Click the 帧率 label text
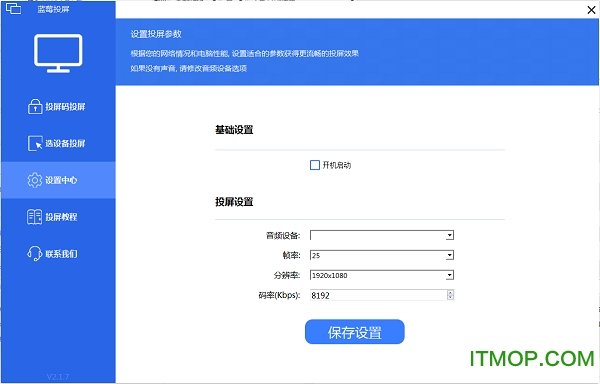Image resolution: width=600 pixels, height=384 pixels. tap(291, 255)
